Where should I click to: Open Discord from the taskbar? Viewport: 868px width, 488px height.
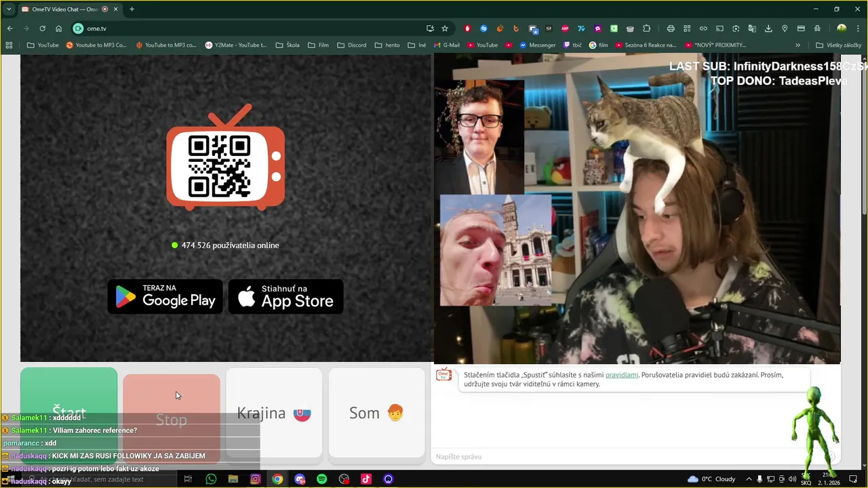[300, 479]
